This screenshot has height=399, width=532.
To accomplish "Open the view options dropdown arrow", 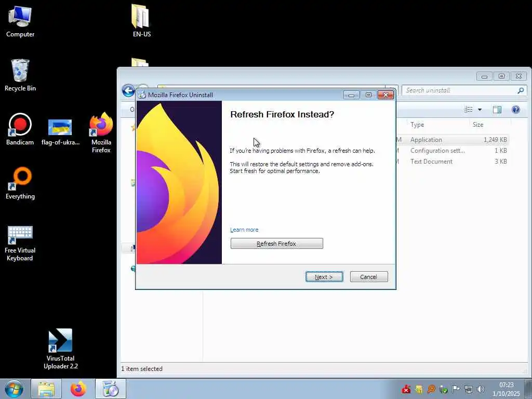I will (x=480, y=110).
